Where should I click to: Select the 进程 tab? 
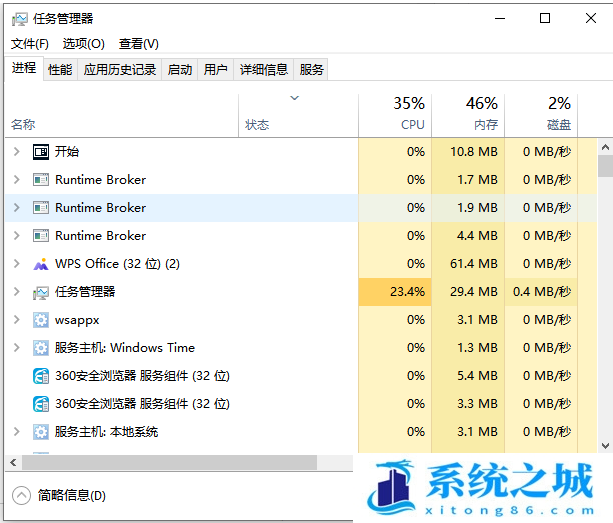point(24,68)
